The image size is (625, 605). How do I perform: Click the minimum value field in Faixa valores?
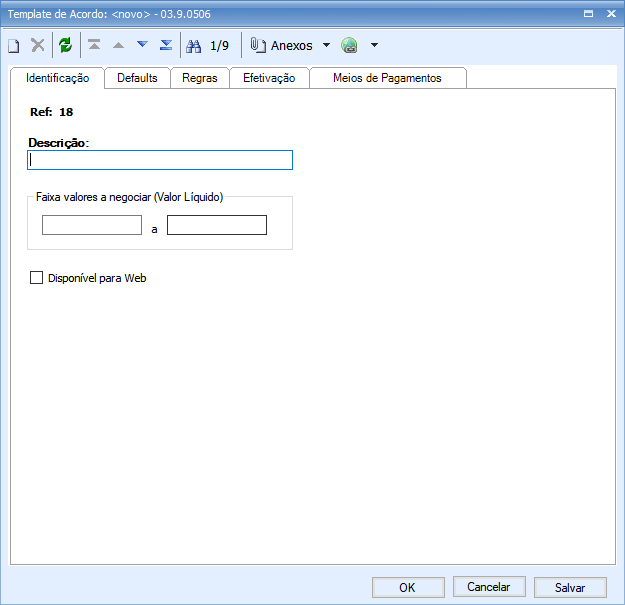click(92, 225)
